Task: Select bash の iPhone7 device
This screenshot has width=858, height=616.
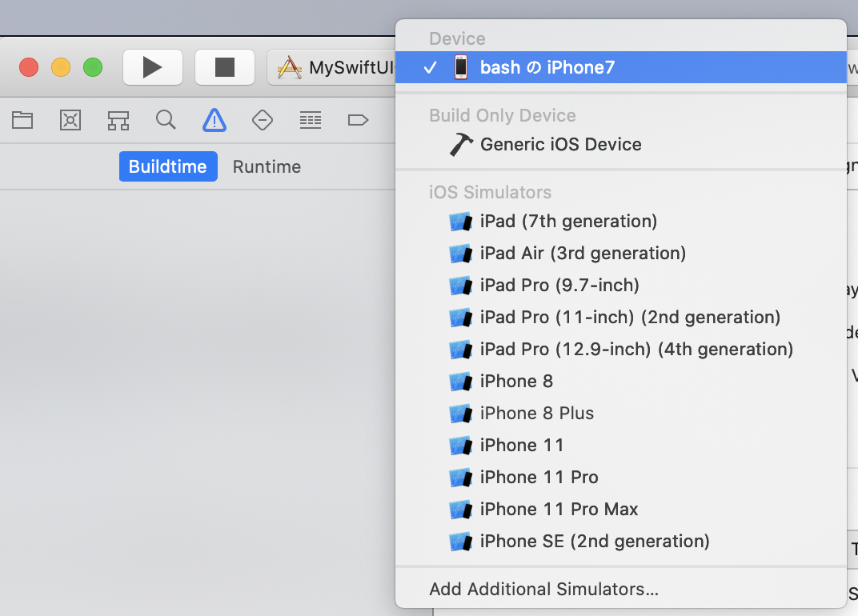Action: pyautogui.click(x=621, y=67)
